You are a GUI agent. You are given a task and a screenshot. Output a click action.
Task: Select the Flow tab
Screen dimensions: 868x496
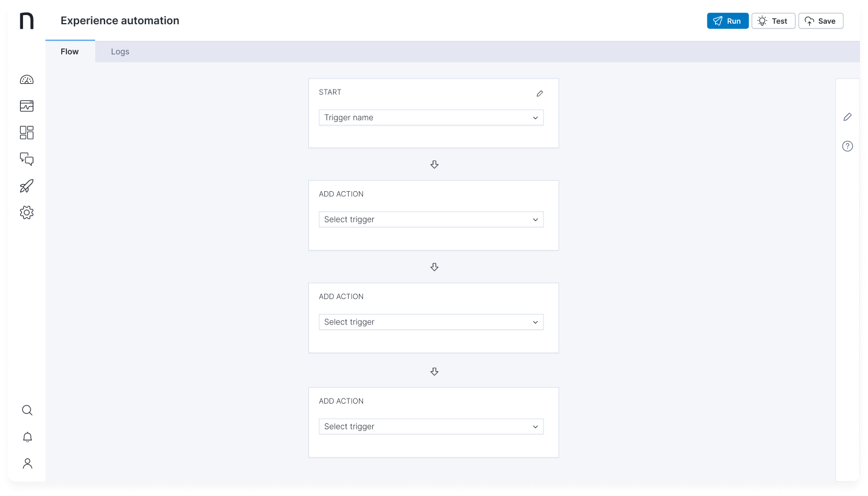point(70,52)
